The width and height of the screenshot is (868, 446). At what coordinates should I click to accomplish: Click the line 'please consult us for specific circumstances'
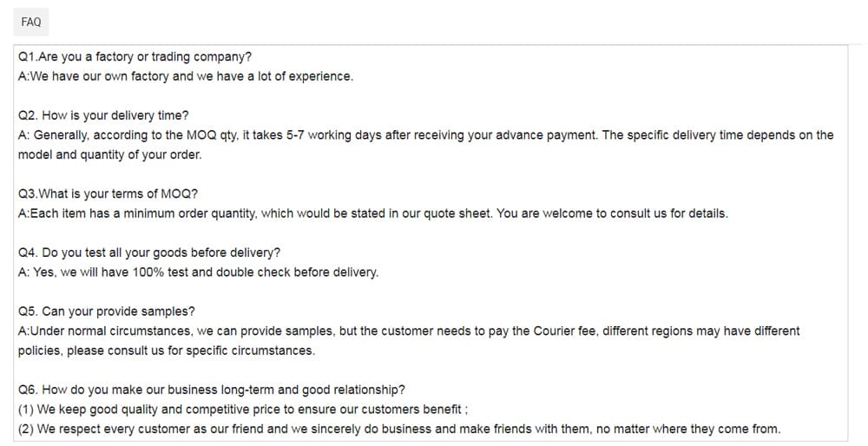[x=167, y=351]
